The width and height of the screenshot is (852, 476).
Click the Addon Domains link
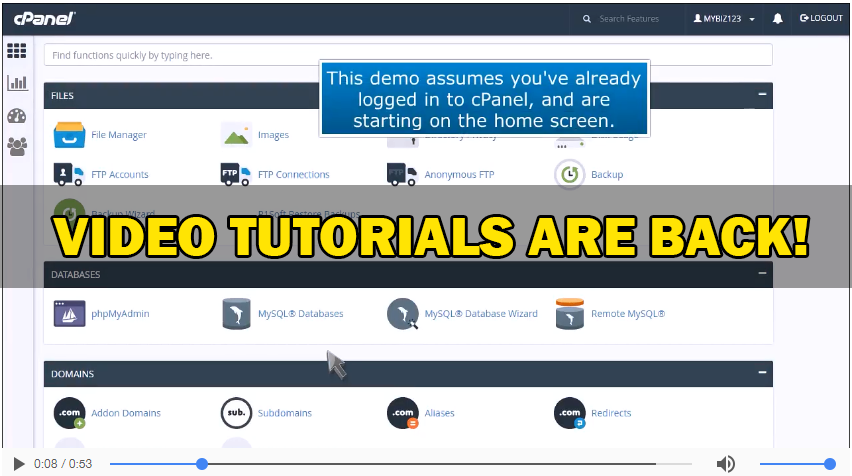click(x=126, y=413)
